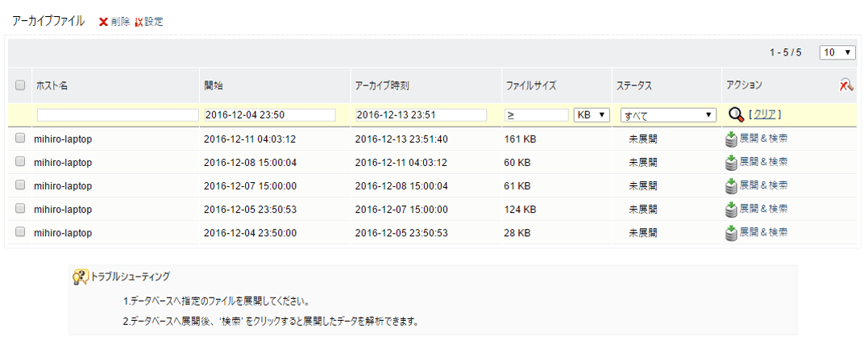Open the status filter dropdown (すべて)

tap(668, 115)
